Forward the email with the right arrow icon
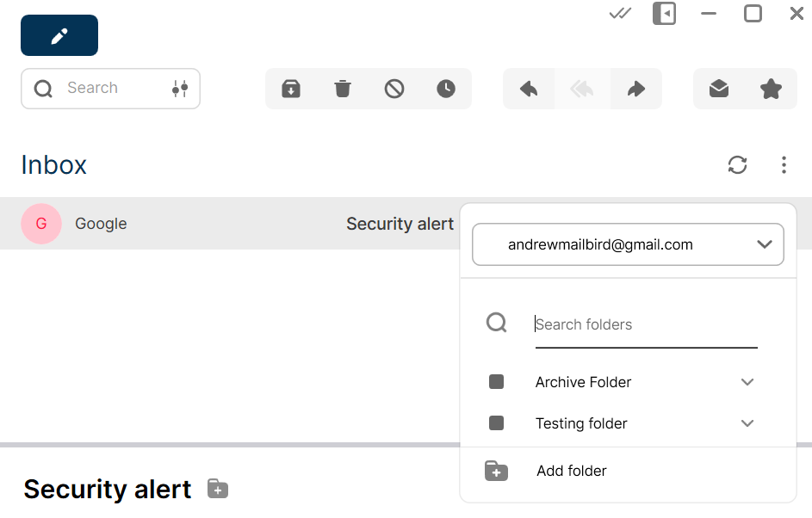Image resolution: width=812 pixels, height=518 pixels. point(636,89)
